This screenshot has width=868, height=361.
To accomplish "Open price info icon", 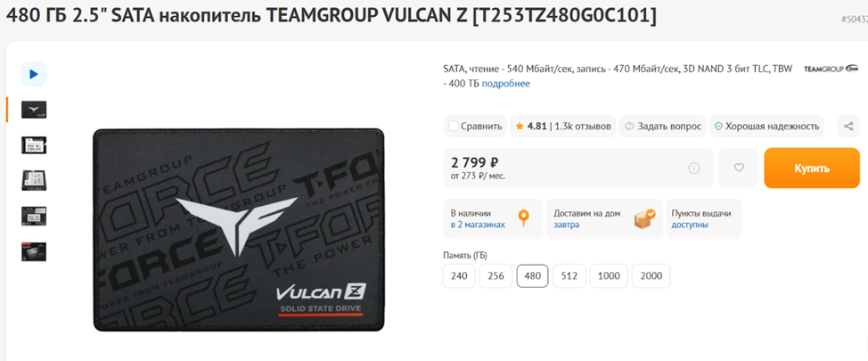I will click(693, 168).
